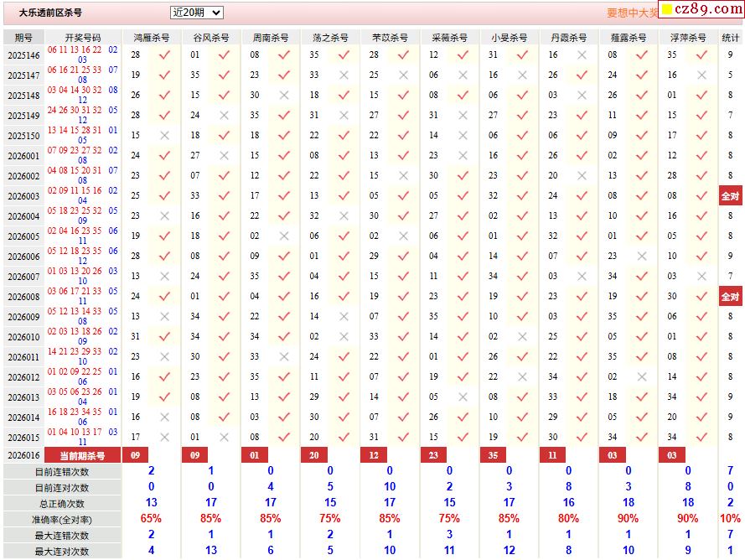Click the red 35 badge under 小旻杀号
This screenshot has height=560, width=745.
tap(493, 455)
